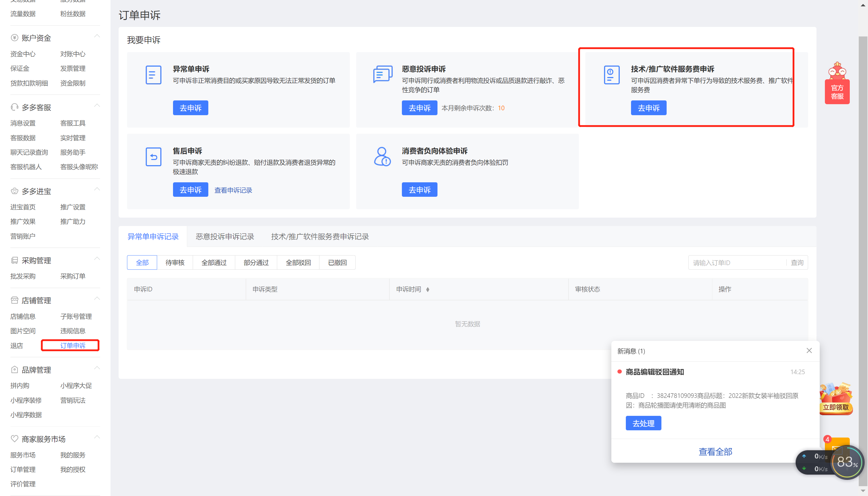Open 查看申诉记录 link under 售后申诉
The height and width of the screenshot is (496, 868).
pyautogui.click(x=233, y=190)
